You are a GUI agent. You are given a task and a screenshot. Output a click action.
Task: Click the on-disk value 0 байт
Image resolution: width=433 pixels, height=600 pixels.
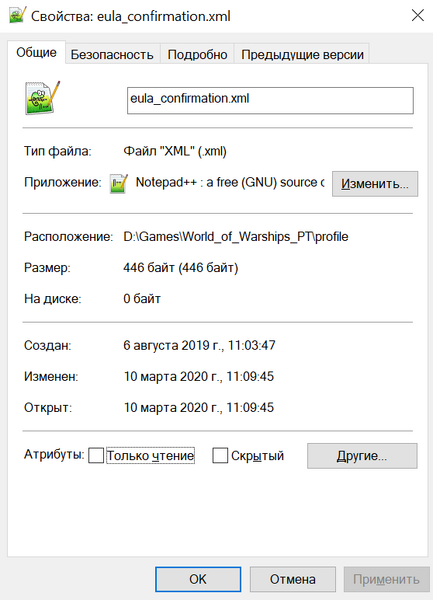[142, 299]
